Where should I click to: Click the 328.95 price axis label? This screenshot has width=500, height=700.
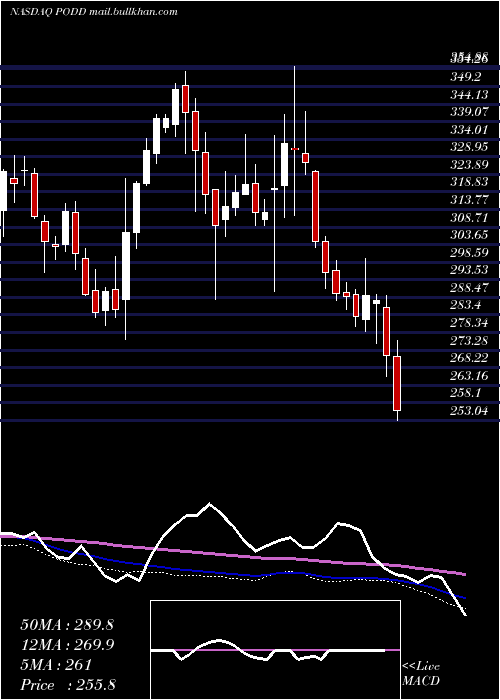coord(469,147)
